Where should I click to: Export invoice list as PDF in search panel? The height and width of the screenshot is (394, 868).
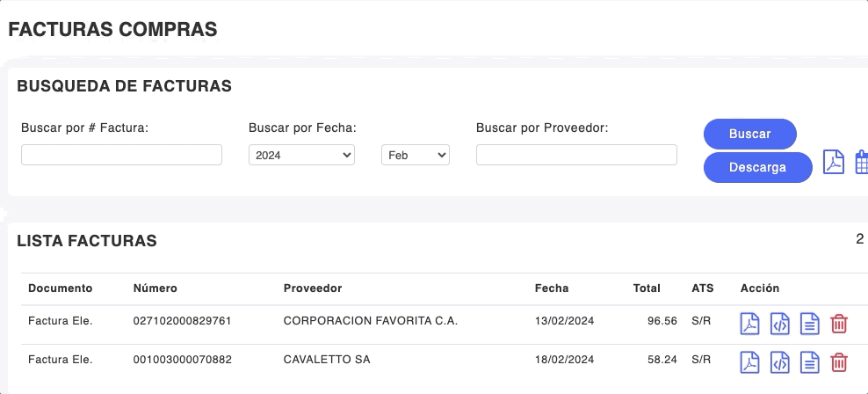coord(833,163)
